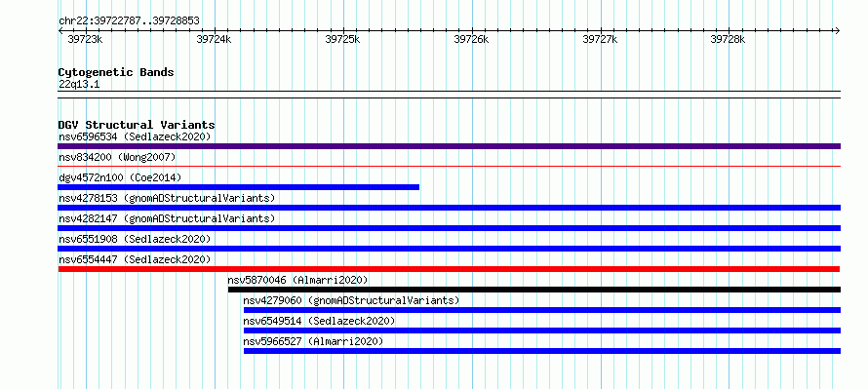
Task: Select the 22q13.1 cytogenetic band label
Action: (79, 85)
